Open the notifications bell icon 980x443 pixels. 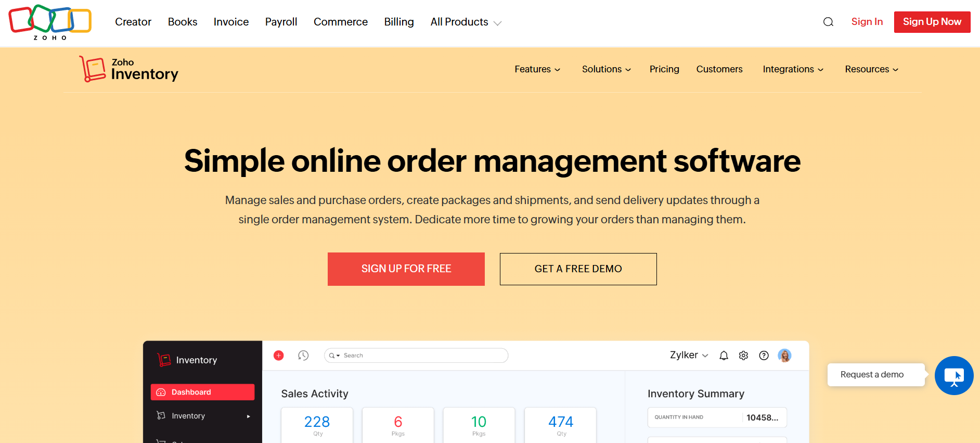pos(724,356)
